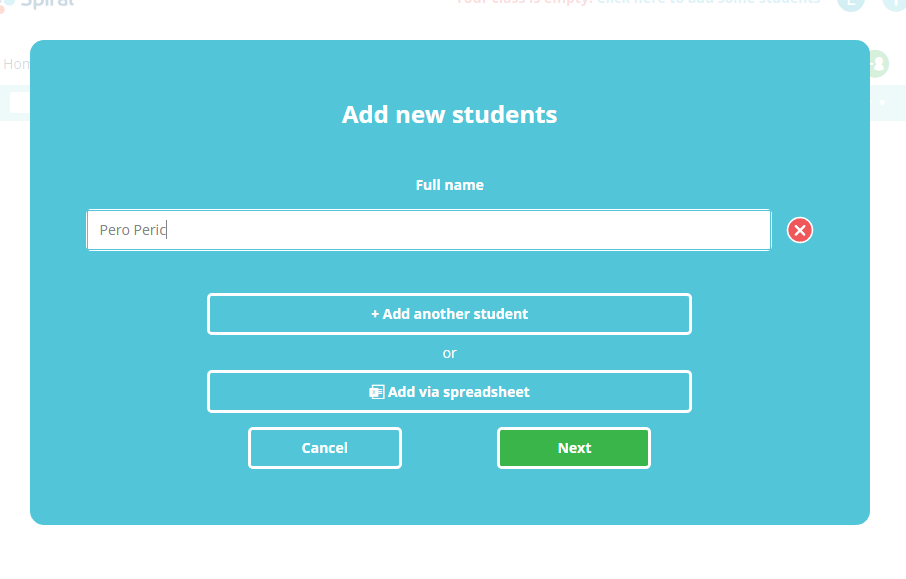Choose Add via spreadsheet
The image size is (906, 579).
449,392
